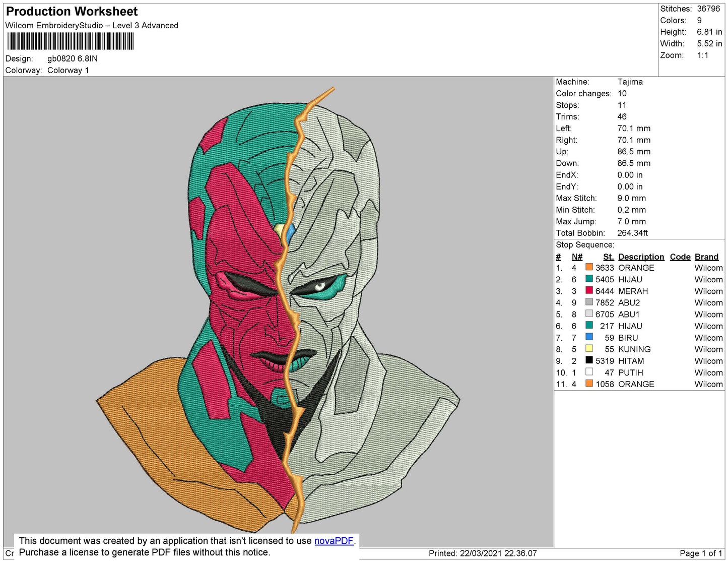The height and width of the screenshot is (563, 728).
Task: Select the Zoom value 1:1
Action: point(703,55)
